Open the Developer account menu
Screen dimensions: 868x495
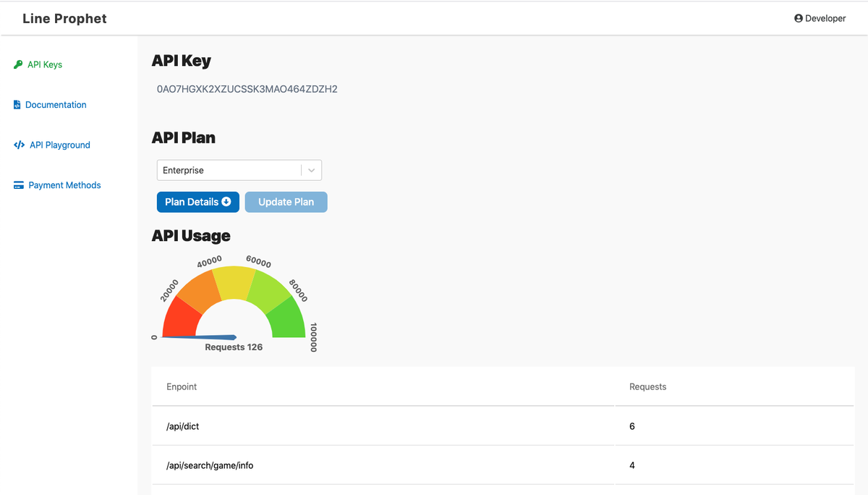[820, 19]
